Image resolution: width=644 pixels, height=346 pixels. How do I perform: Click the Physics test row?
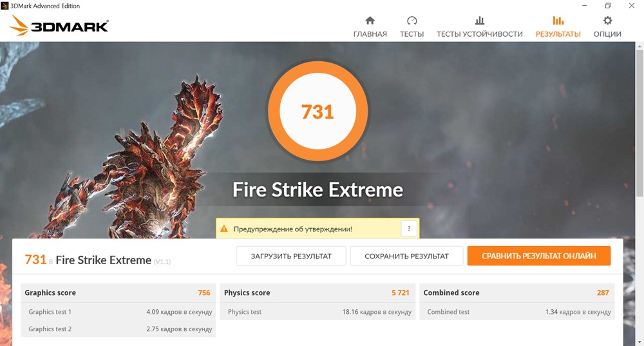point(317,312)
